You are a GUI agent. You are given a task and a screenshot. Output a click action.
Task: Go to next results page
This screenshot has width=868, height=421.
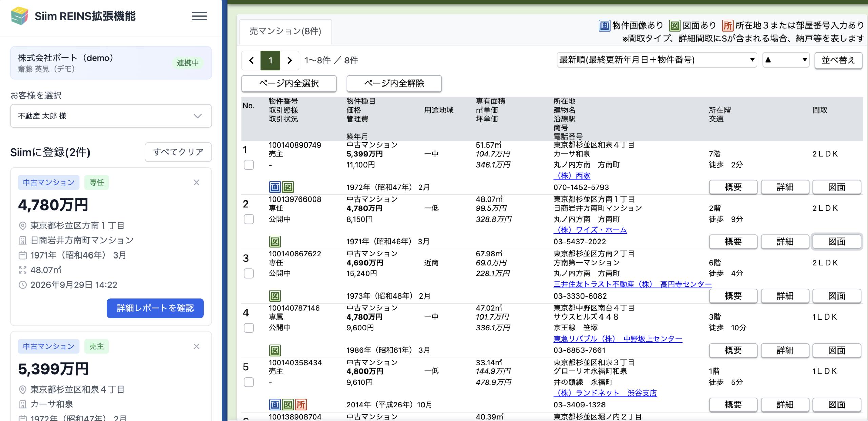coord(290,60)
